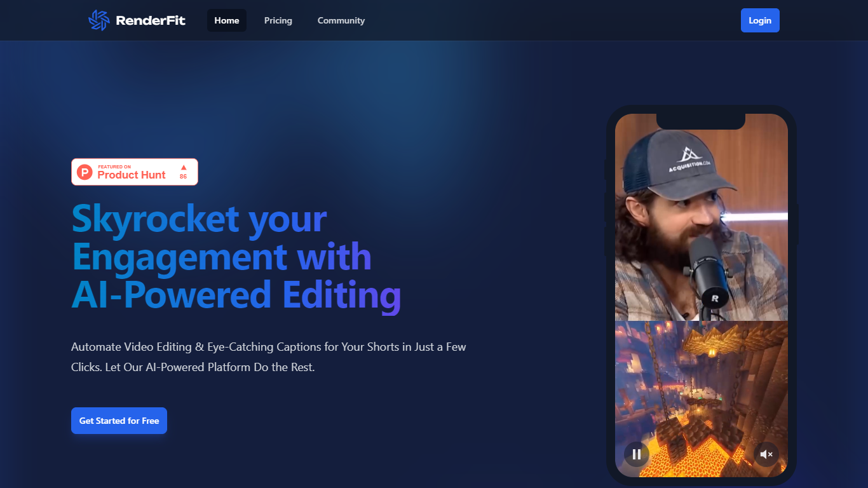The height and width of the screenshot is (488, 868).
Task: Click the RenderFit brand name text
Action: tap(151, 20)
